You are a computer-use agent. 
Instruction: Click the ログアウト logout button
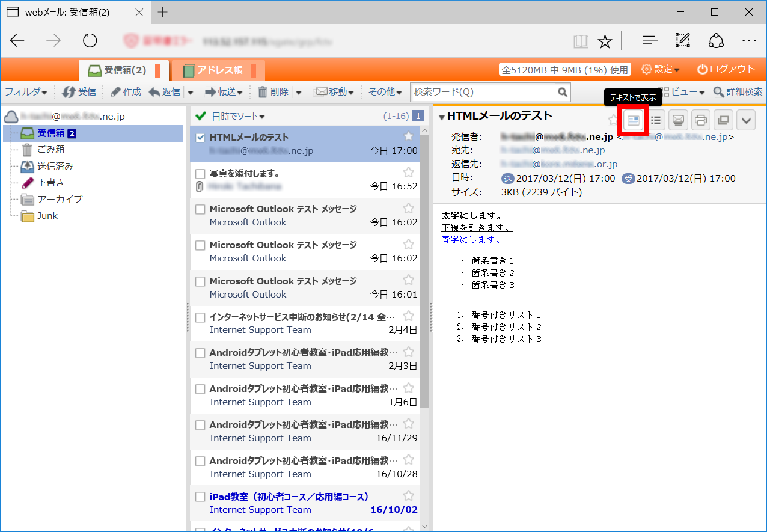(x=726, y=69)
